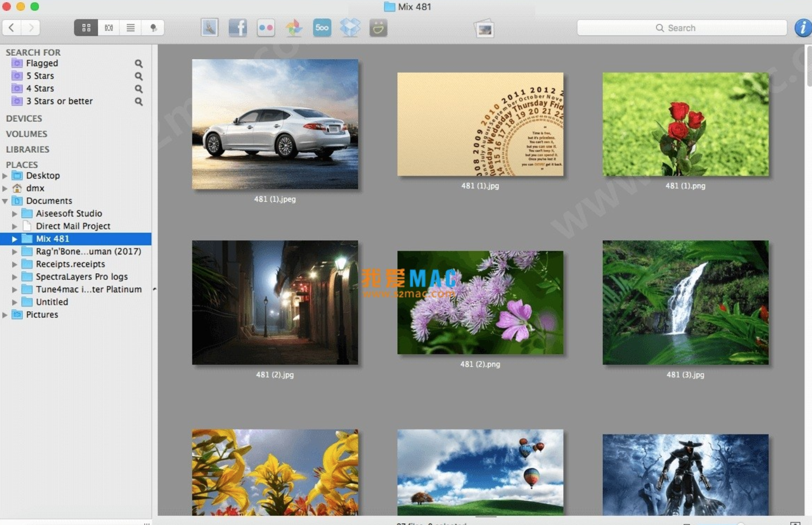Switch to grid thumbnail view
Image resolution: width=812 pixels, height=525 pixels.
coord(86,28)
